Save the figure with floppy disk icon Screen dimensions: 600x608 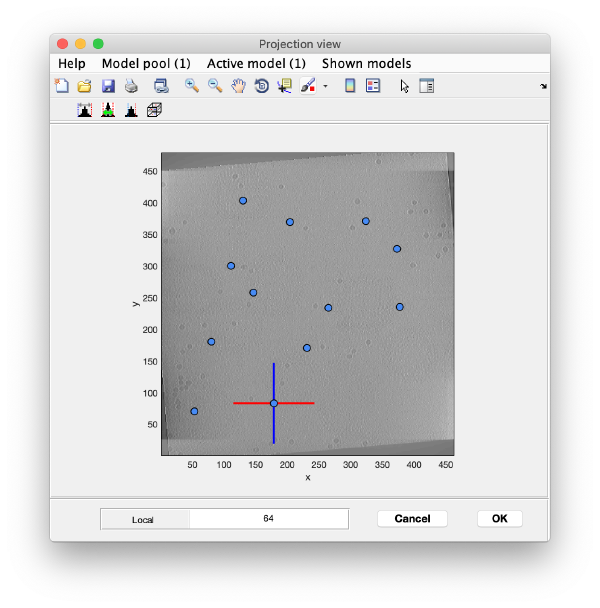108,86
